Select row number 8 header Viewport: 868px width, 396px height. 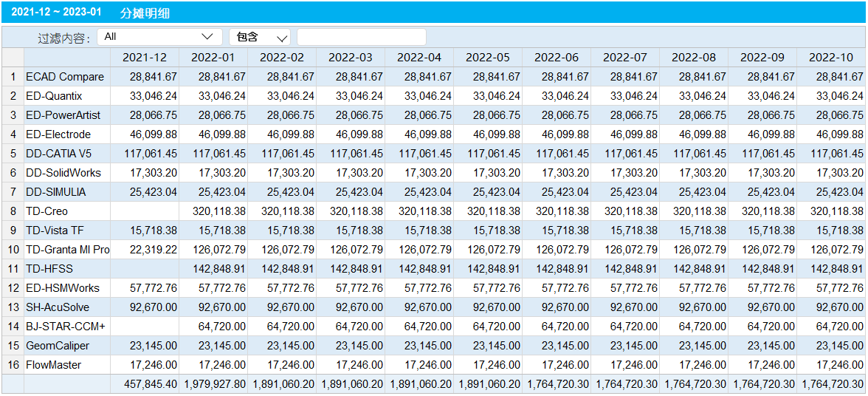(x=13, y=211)
